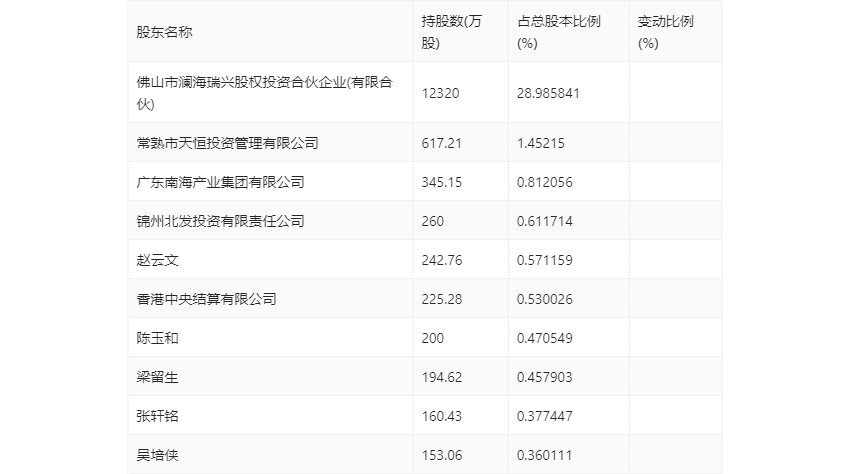This screenshot has height=474, width=850.
Task: Select the percentage 0.457903
Action: click(544, 377)
